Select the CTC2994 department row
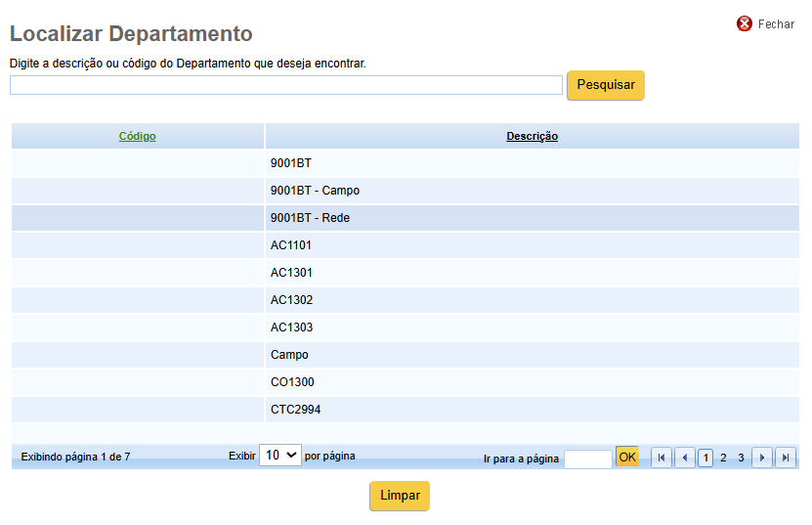 405,410
